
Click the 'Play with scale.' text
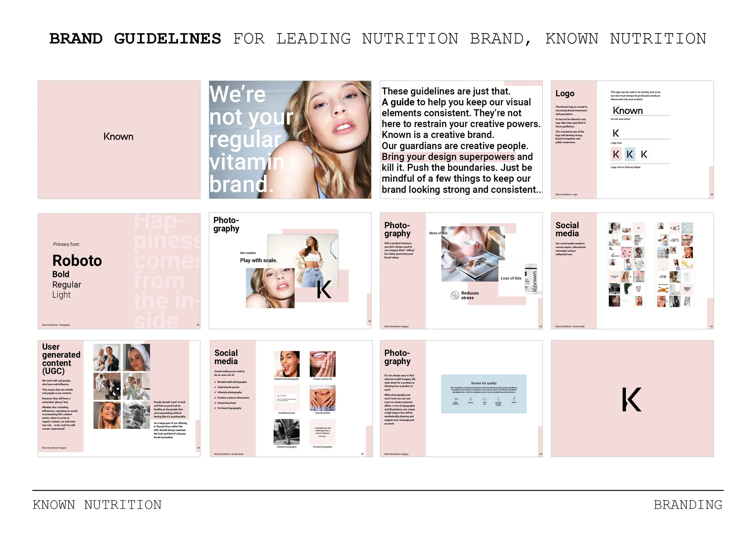(x=259, y=260)
